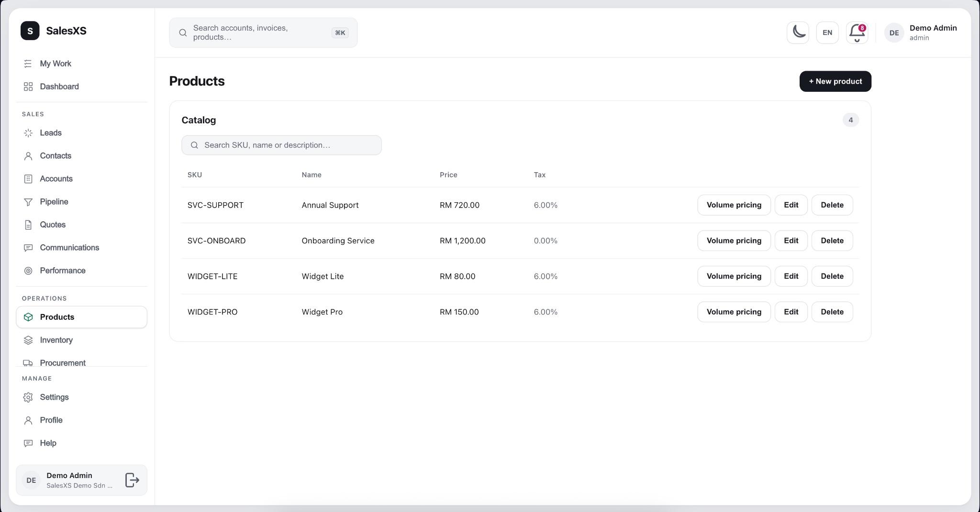This screenshot has width=980, height=512.
Task: Click the Help chat icon
Action: point(28,443)
